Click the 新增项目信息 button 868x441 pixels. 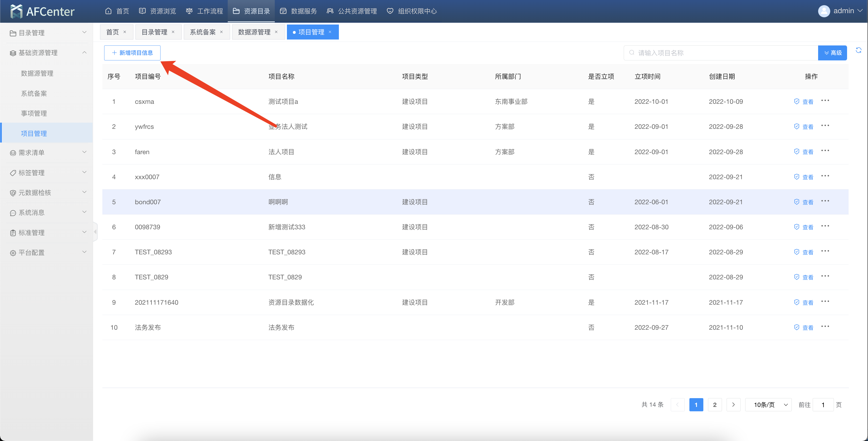click(132, 53)
